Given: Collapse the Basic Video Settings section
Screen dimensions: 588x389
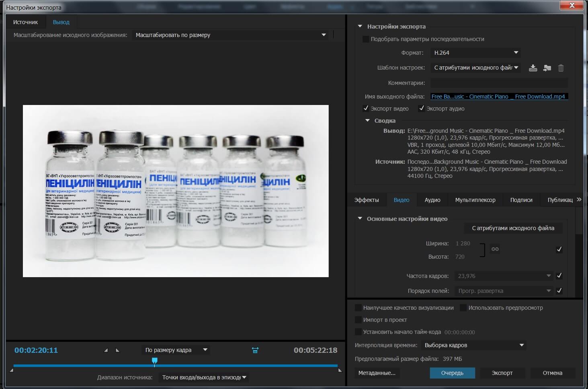Looking at the screenshot, I should click(x=360, y=218).
